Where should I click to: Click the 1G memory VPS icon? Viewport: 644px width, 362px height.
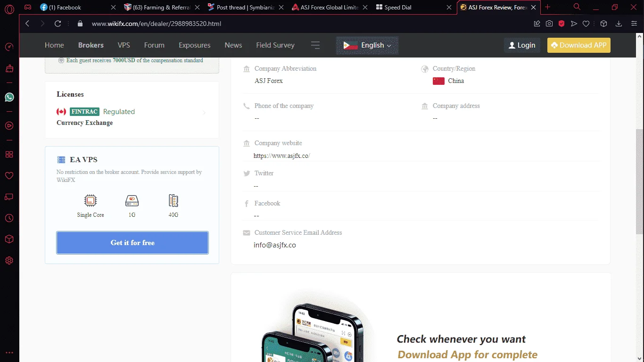(132, 201)
